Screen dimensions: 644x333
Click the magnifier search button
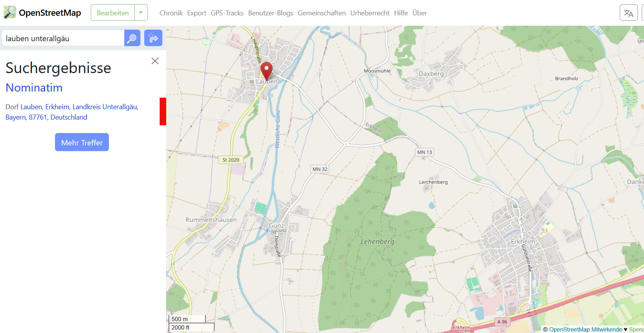point(132,38)
